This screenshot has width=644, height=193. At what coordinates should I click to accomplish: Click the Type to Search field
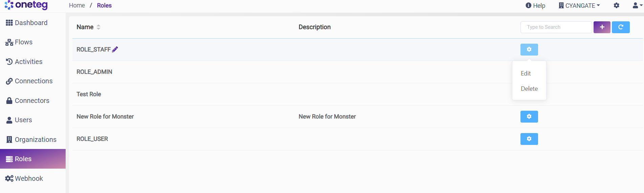tap(556, 27)
